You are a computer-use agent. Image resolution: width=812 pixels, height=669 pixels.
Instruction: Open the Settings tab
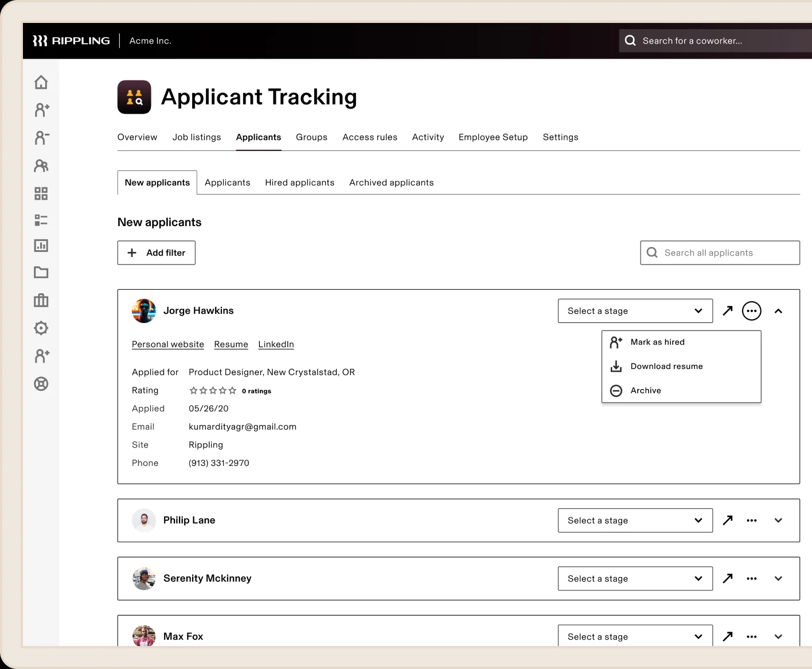tap(560, 137)
